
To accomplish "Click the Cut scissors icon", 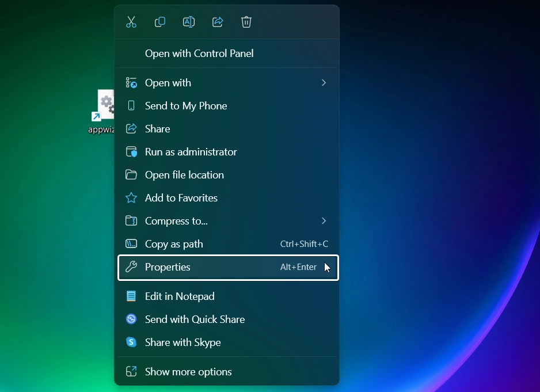I will (x=131, y=22).
